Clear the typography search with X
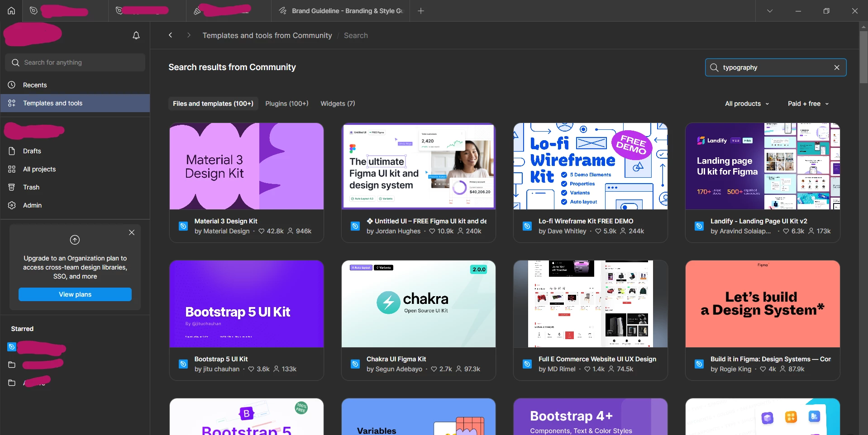The image size is (868, 435). pos(837,67)
